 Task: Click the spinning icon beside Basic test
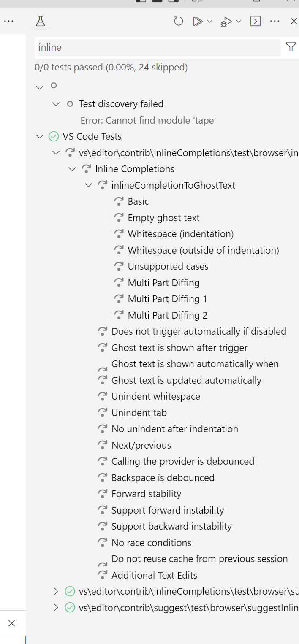(x=119, y=201)
